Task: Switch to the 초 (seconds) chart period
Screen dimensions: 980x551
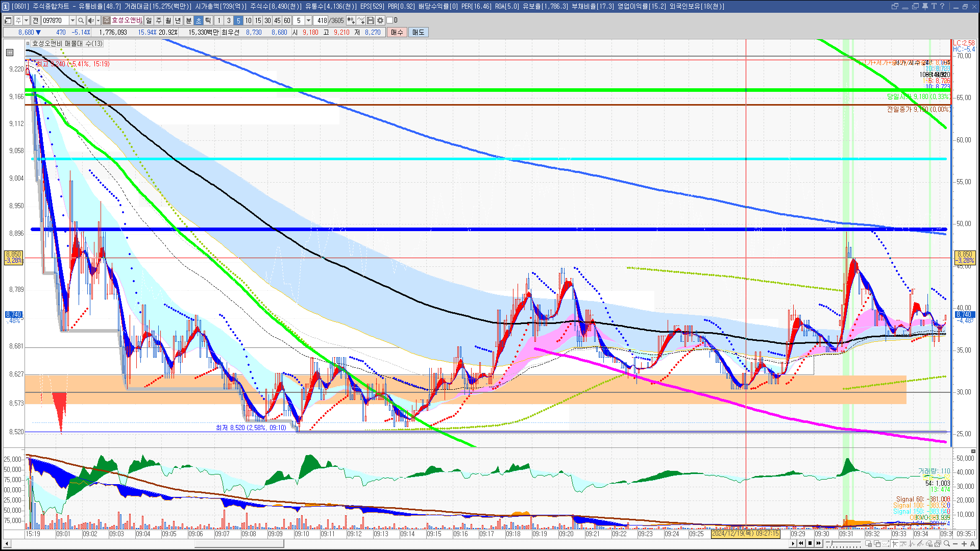Action: click(x=199, y=20)
